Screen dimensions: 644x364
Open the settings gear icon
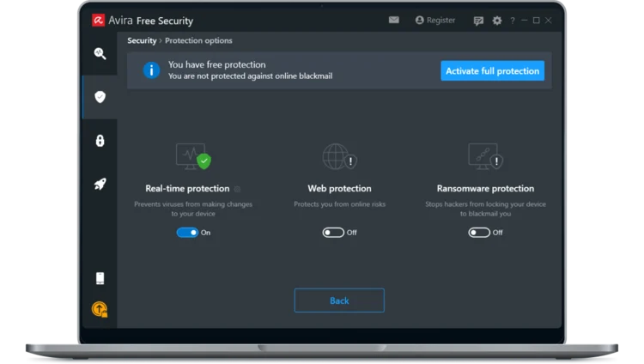[x=497, y=21]
